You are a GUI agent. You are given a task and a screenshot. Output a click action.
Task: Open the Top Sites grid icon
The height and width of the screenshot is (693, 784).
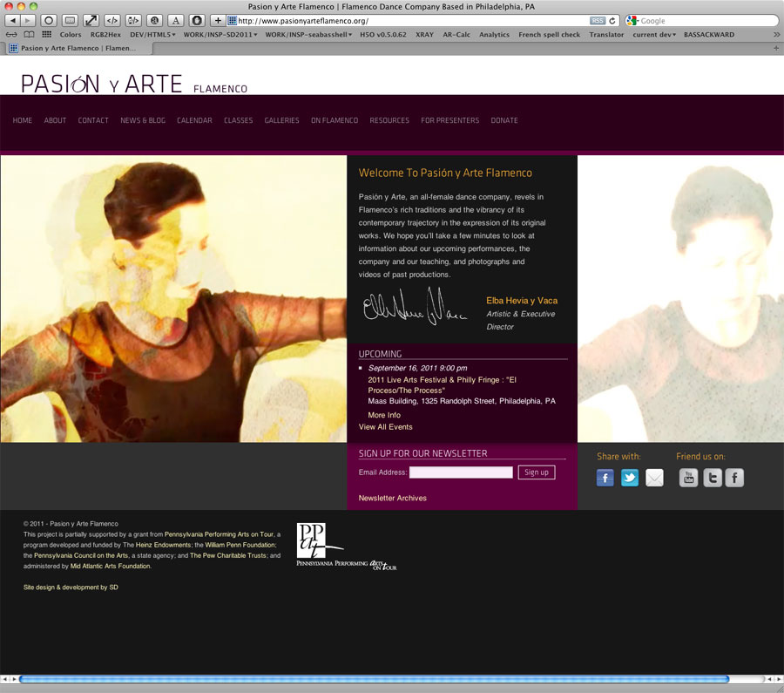[46, 35]
